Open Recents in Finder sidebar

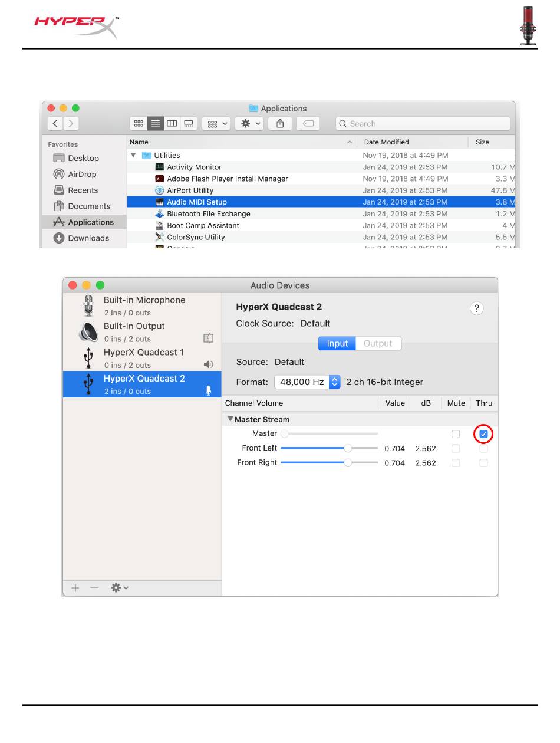tap(83, 190)
